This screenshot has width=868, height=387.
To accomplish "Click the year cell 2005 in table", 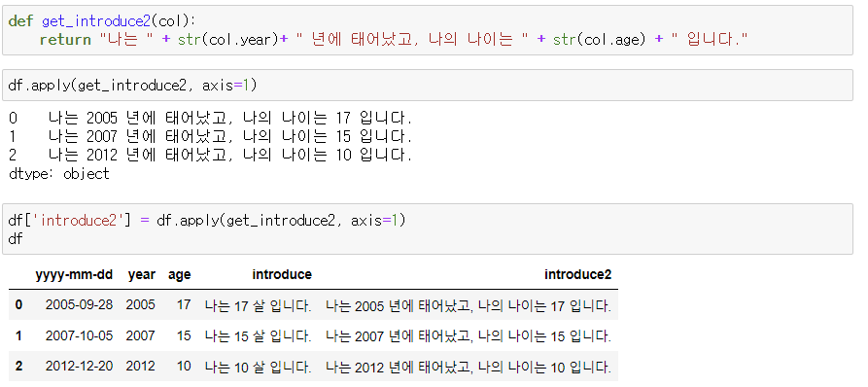I will point(141,305).
